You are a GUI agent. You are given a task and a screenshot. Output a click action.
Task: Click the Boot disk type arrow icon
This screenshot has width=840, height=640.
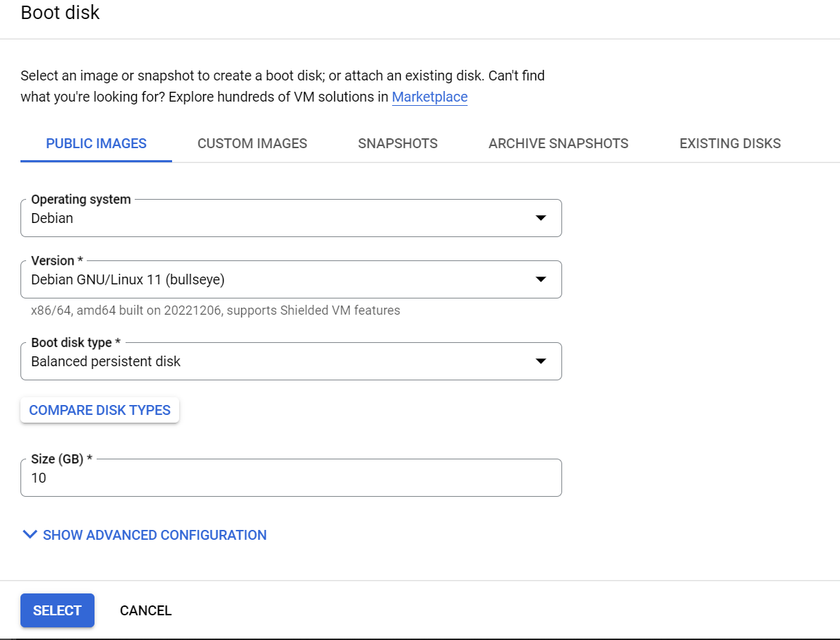(x=541, y=361)
